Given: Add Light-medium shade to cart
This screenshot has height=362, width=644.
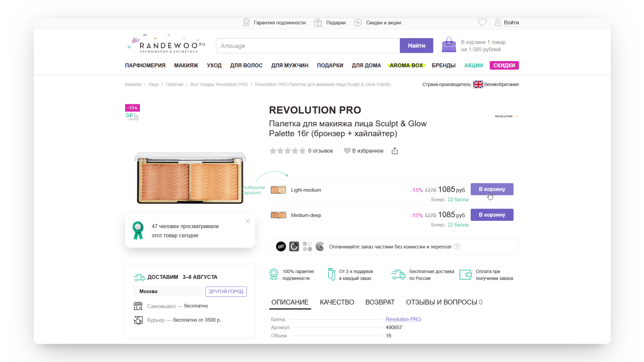Looking at the screenshot, I should [492, 189].
